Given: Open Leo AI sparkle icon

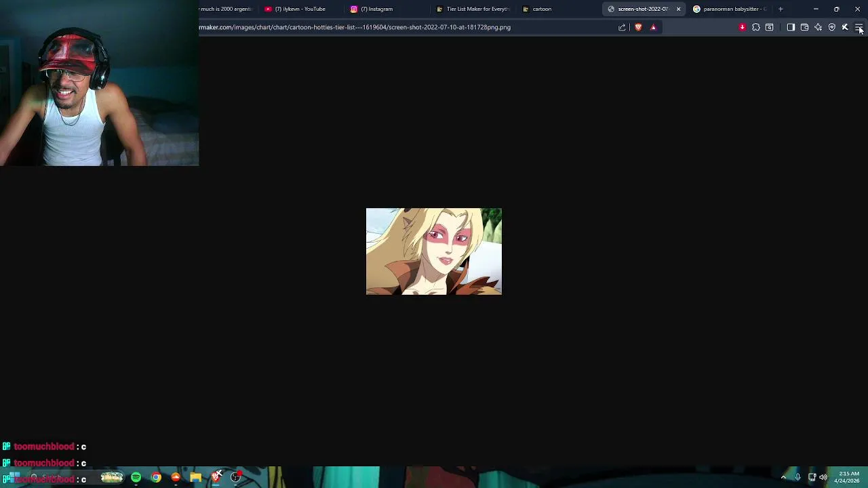Looking at the screenshot, I should [x=818, y=27].
